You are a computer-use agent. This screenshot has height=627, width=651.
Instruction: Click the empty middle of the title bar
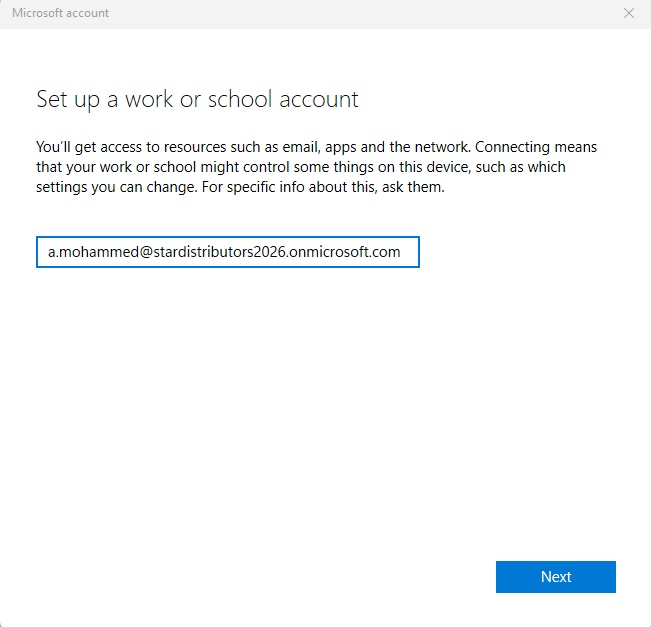tap(330, 13)
